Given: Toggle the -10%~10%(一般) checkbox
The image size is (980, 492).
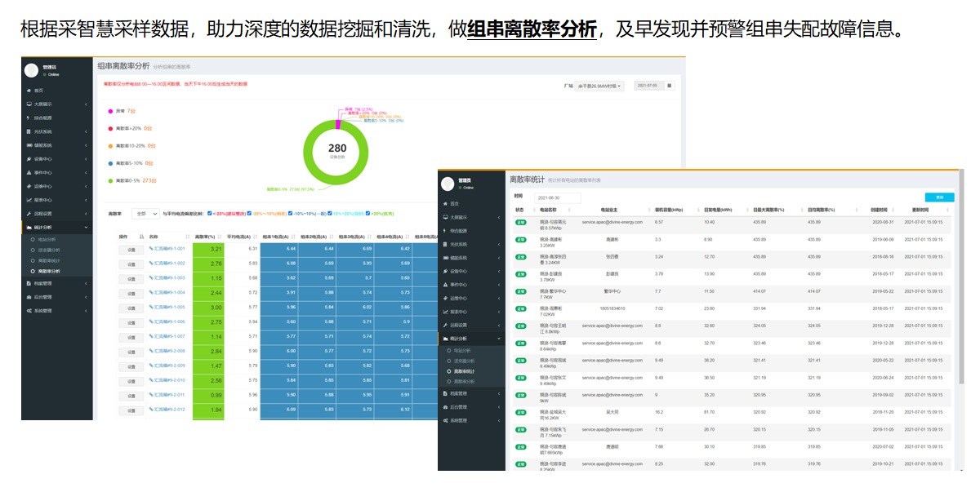Looking at the screenshot, I should (x=289, y=213).
